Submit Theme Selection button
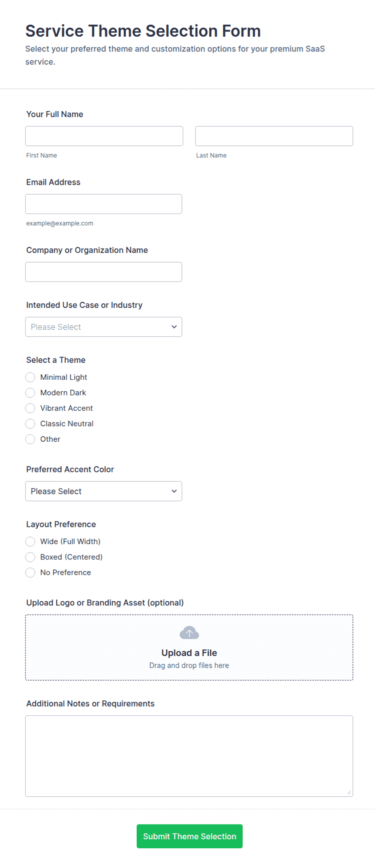Screen dimensions: 375x868 point(190,836)
